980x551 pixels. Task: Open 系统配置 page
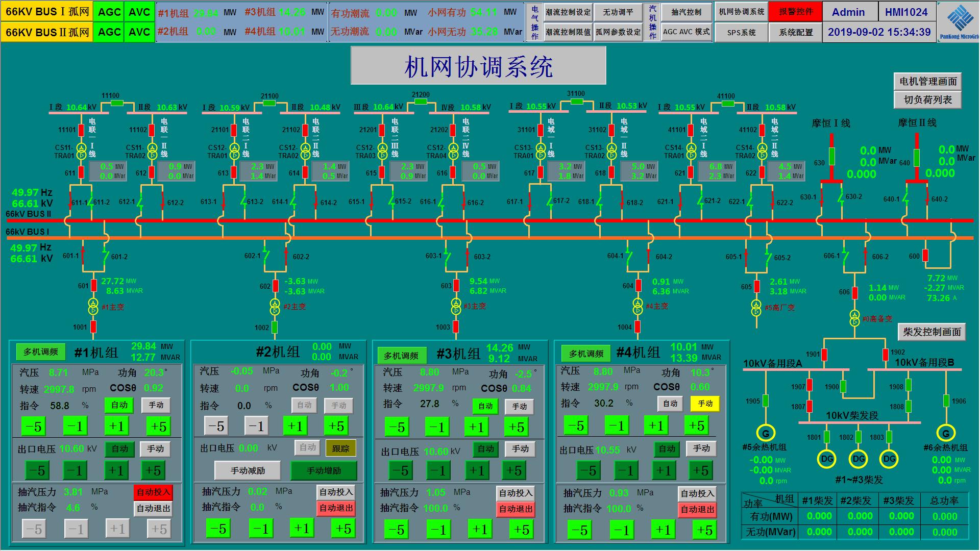click(x=796, y=32)
